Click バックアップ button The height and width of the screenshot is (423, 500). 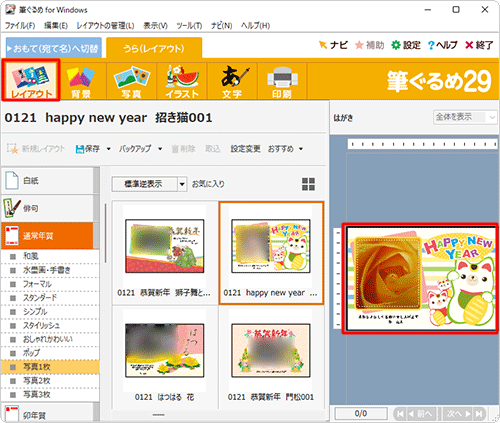tap(135, 149)
